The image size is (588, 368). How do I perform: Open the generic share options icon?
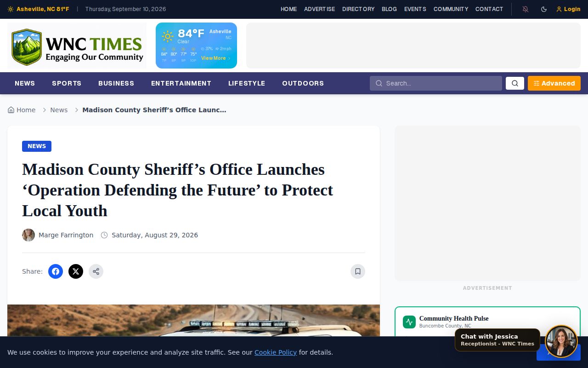[x=96, y=271]
